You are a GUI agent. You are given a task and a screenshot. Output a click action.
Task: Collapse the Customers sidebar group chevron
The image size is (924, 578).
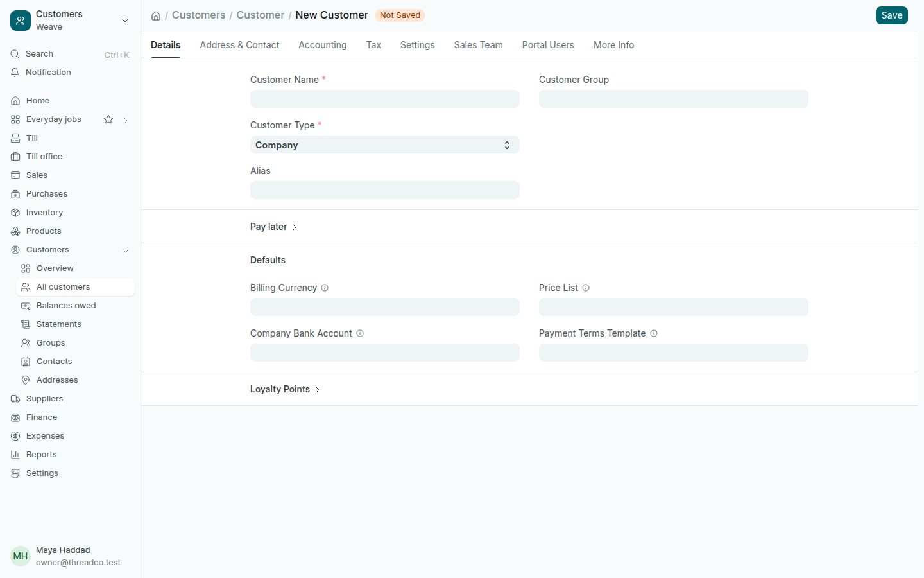126,250
